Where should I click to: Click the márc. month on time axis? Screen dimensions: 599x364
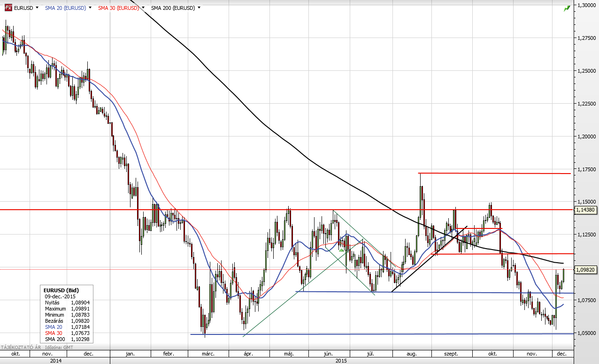coord(208,354)
